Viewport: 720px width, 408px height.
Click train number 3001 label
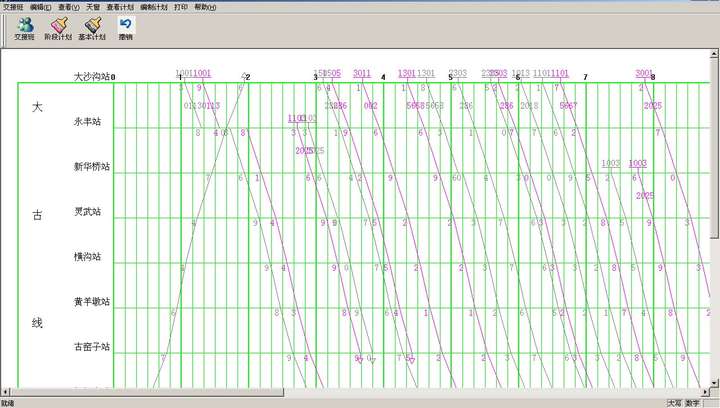[644, 73]
